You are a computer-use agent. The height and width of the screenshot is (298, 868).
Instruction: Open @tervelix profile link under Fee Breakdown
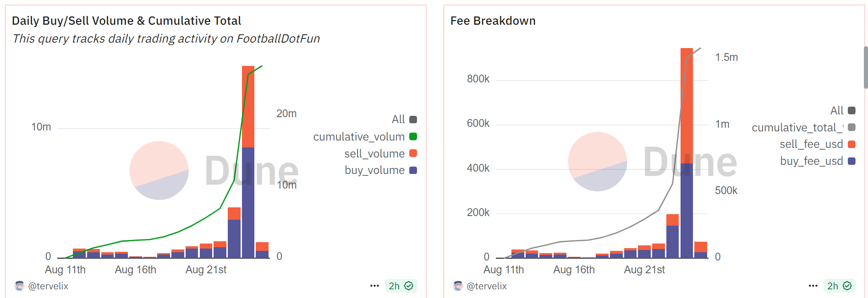pos(487,286)
